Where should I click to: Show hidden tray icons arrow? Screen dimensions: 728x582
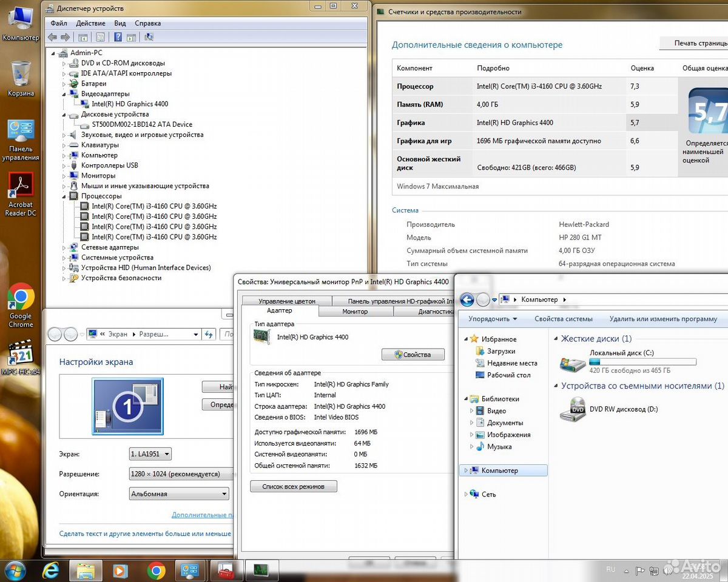pos(627,570)
